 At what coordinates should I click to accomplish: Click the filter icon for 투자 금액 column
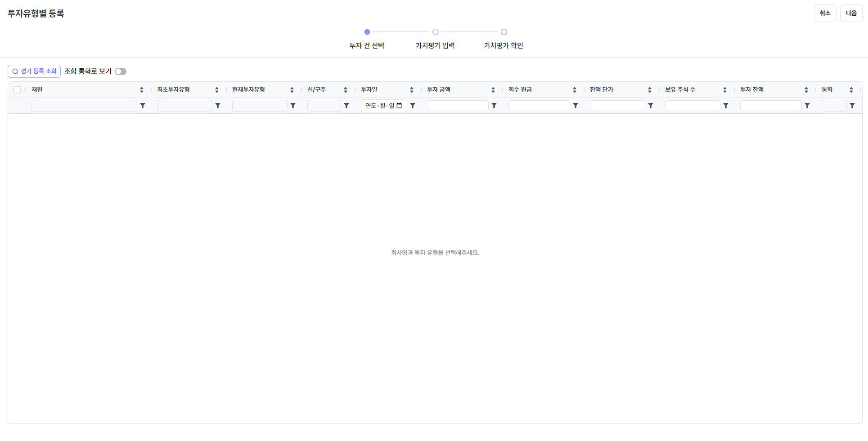click(x=494, y=106)
